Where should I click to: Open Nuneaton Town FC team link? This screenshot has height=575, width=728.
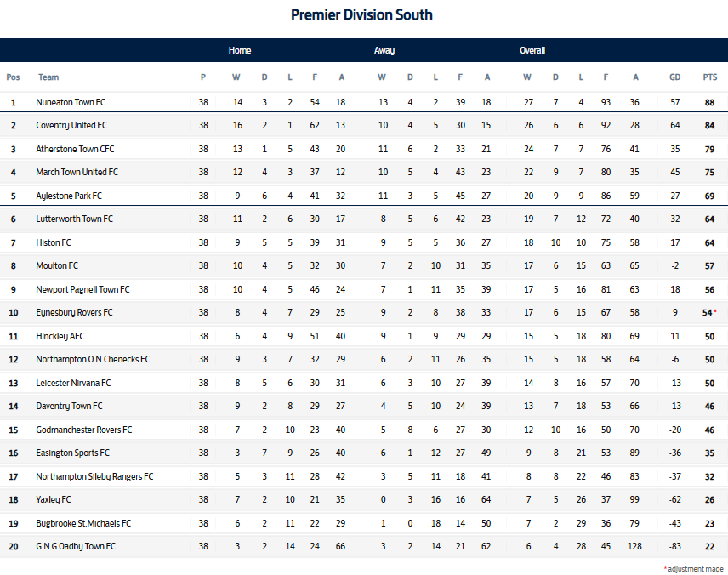click(71, 102)
